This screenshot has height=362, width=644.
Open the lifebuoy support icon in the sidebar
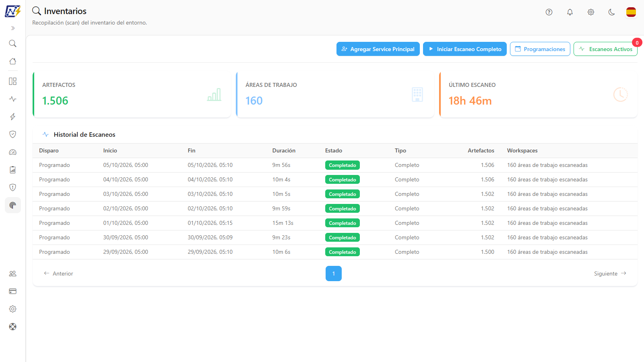13,327
